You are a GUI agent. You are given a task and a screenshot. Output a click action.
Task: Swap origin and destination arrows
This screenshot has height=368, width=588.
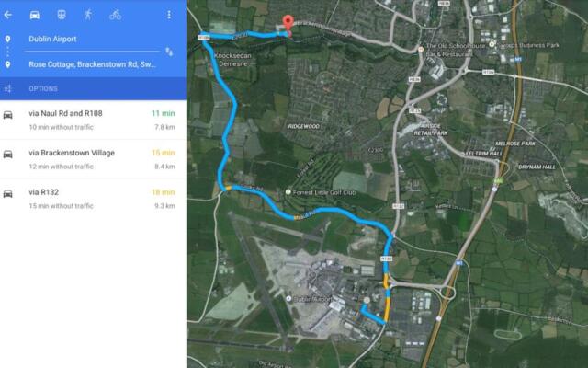click(x=169, y=52)
